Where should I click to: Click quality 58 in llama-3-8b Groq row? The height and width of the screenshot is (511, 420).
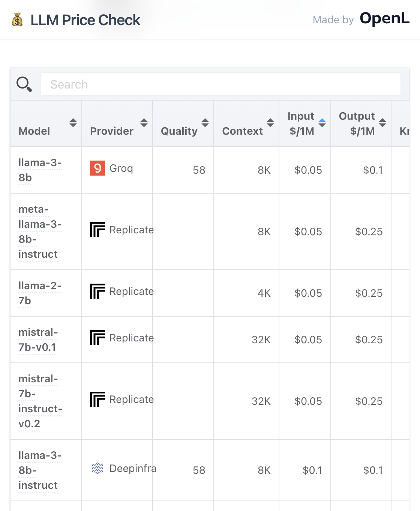click(199, 170)
